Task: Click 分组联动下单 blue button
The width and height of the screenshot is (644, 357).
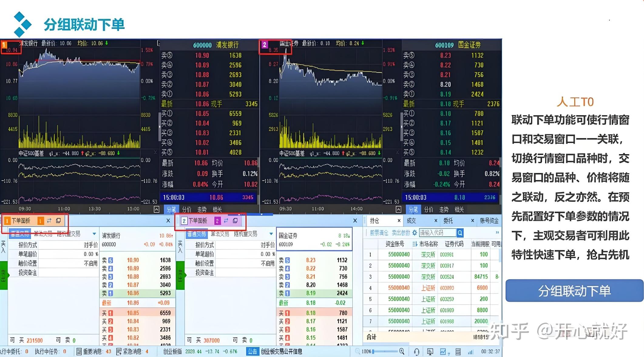Action: [574, 291]
